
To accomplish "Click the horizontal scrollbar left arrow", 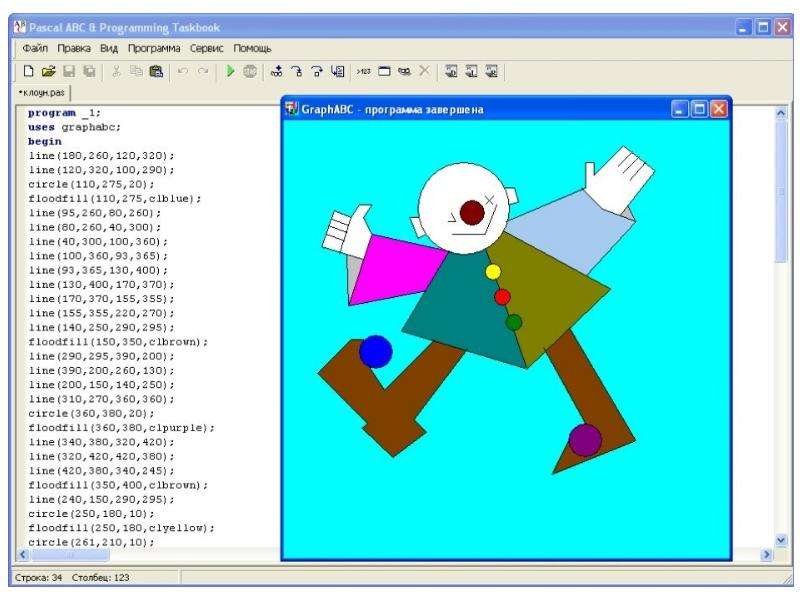I will [22, 555].
